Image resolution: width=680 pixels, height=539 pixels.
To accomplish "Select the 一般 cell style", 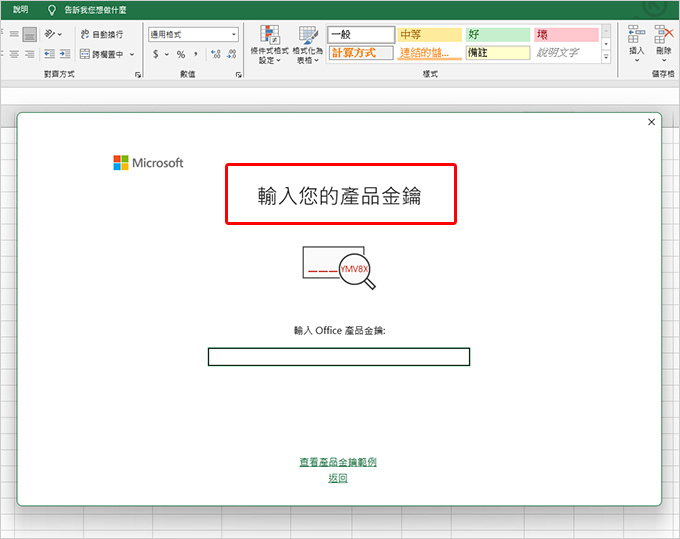I will click(x=361, y=34).
